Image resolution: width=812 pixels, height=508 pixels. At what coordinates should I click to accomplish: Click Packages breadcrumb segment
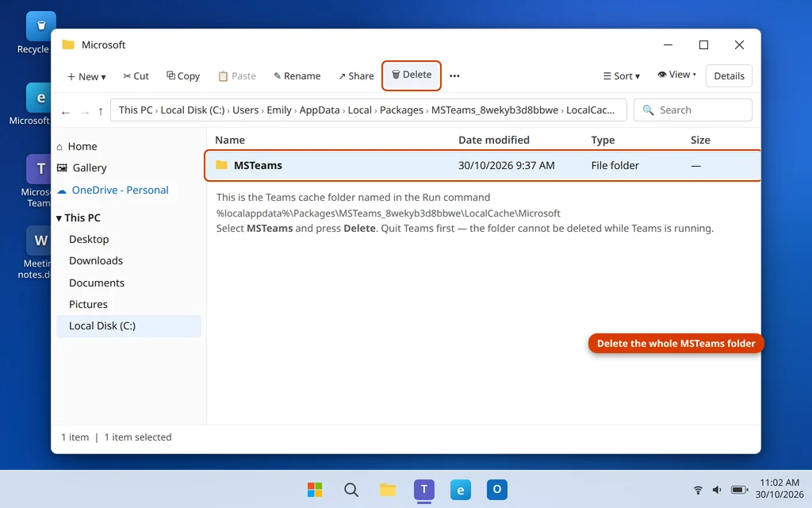tap(401, 110)
